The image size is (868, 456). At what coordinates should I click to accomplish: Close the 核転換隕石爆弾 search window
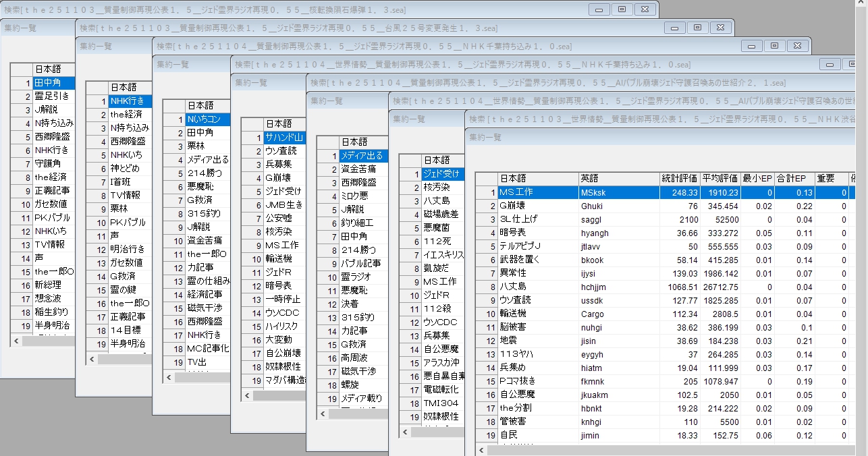tap(645, 9)
